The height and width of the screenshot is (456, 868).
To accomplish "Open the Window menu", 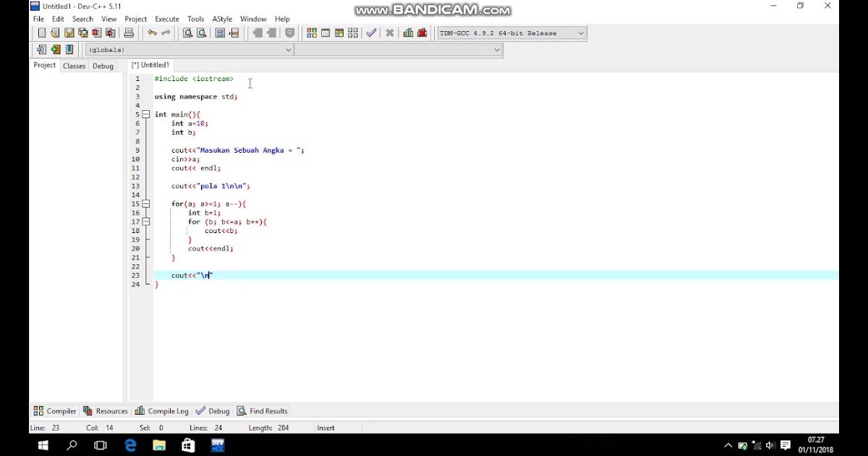I will click(x=253, y=19).
